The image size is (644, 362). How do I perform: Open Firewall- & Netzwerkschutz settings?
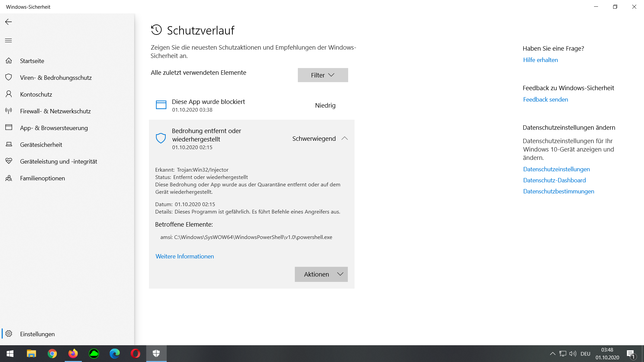[55, 111]
